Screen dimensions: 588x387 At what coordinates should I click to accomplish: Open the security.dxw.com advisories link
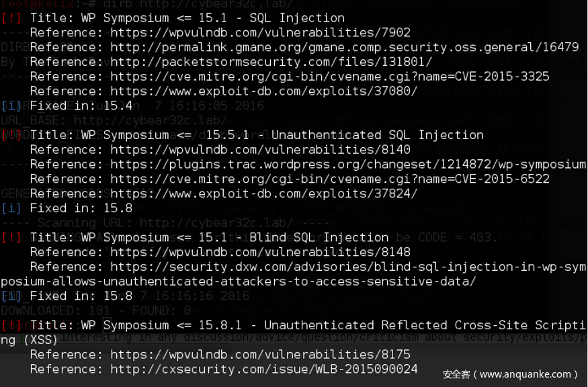pos(348,267)
